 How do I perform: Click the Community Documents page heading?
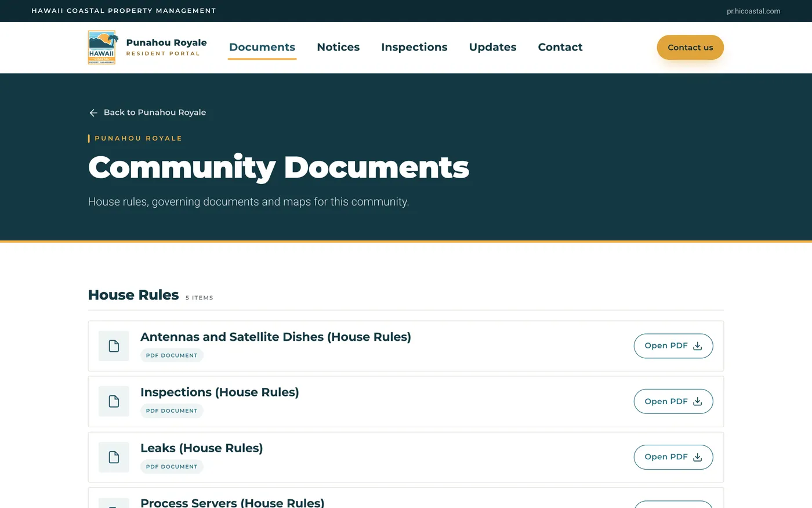(278, 168)
